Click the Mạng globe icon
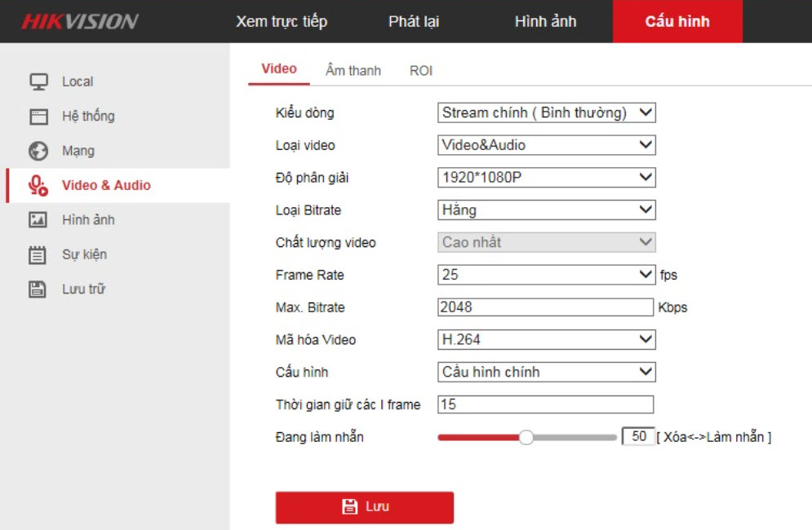812x530 pixels. [x=38, y=151]
